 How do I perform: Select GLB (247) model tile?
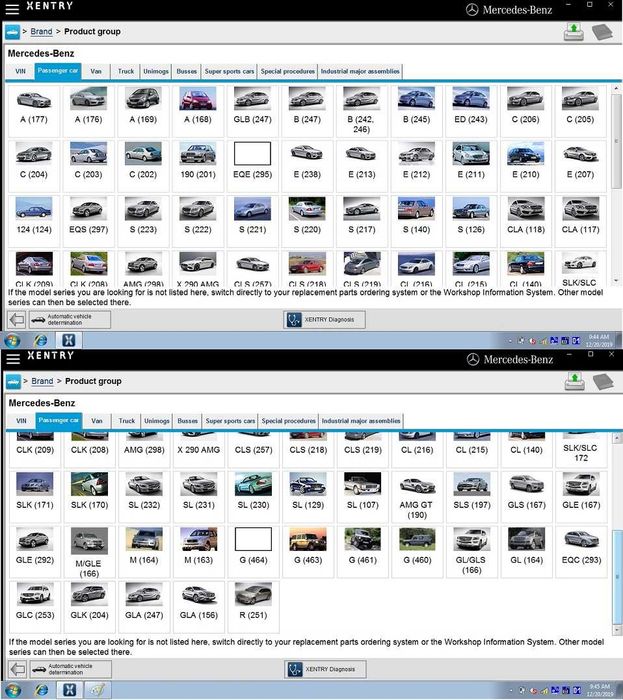point(253,111)
